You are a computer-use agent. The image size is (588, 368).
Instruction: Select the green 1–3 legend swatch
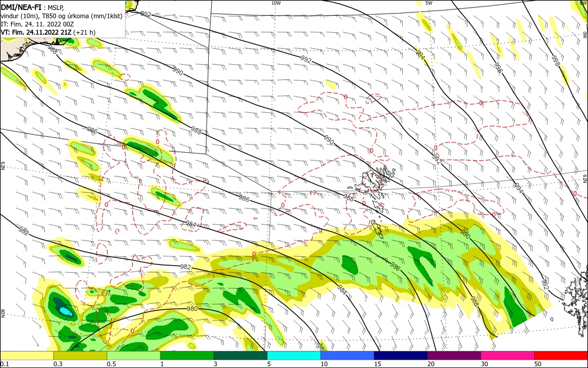pos(187,356)
